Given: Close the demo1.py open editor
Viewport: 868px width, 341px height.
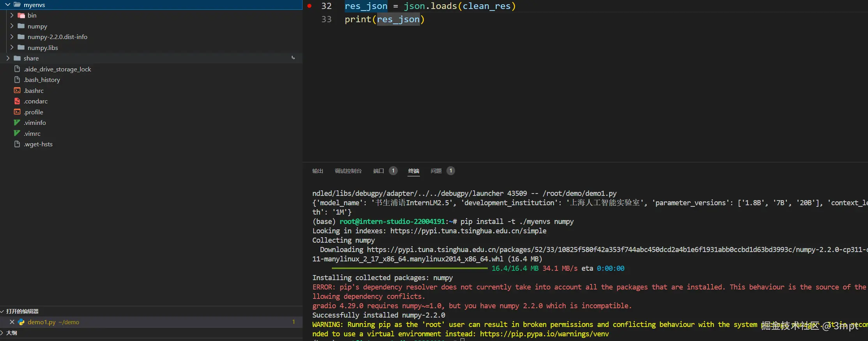Looking at the screenshot, I should [x=12, y=322].
